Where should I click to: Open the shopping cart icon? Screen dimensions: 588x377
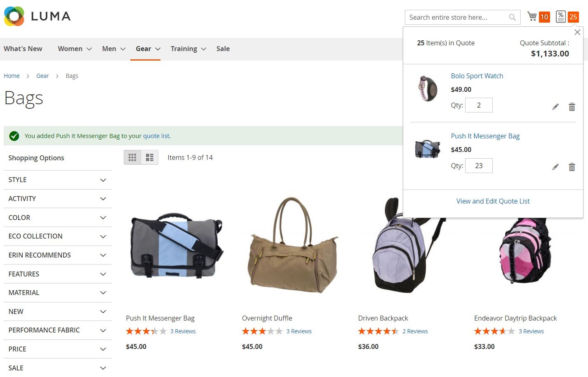[532, 16]
